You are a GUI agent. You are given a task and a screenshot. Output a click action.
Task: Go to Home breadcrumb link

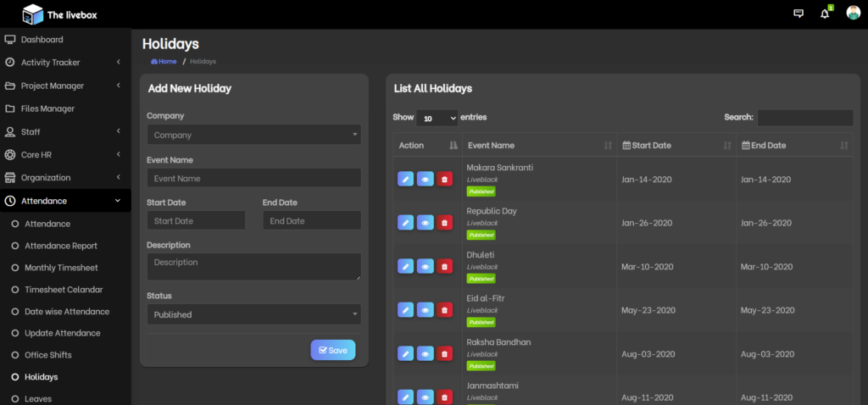[x=164, y=62]
